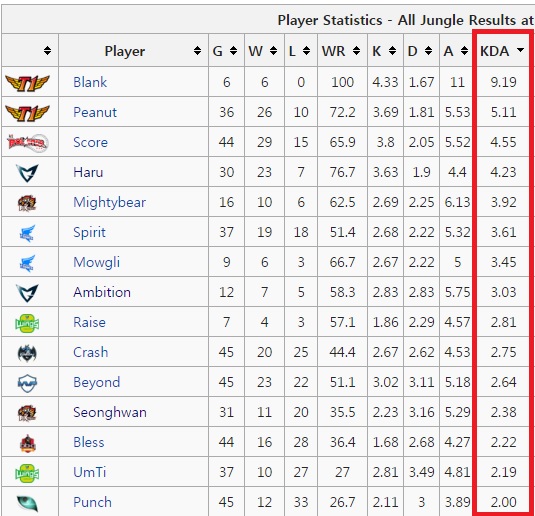Sort table by G games column
Viewport: 535px width, 516px height.
(233, 51)
